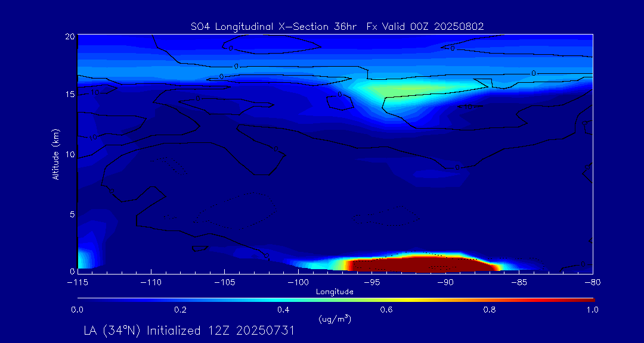644x343 pixels.
Task: Click the longitude tick label '-110'
Action: (x=151, y=283)
